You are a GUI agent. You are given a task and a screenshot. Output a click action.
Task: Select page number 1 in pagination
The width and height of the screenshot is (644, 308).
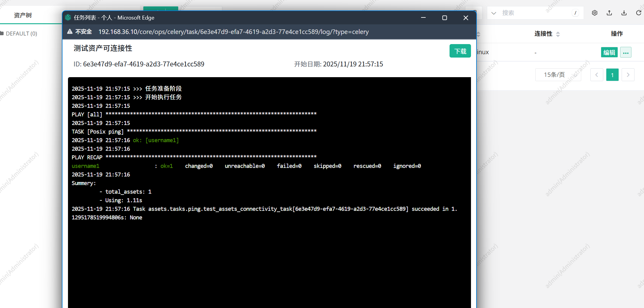click(612, 74)
